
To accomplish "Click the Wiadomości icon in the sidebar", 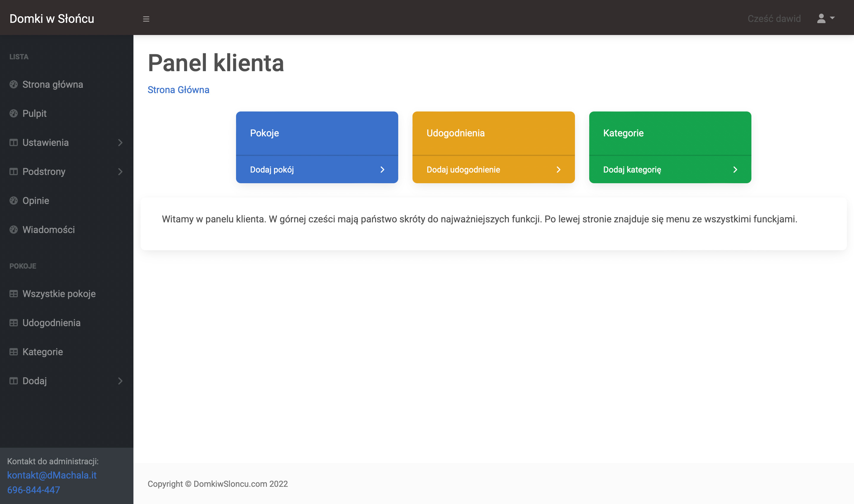I will tap(14, 229).
